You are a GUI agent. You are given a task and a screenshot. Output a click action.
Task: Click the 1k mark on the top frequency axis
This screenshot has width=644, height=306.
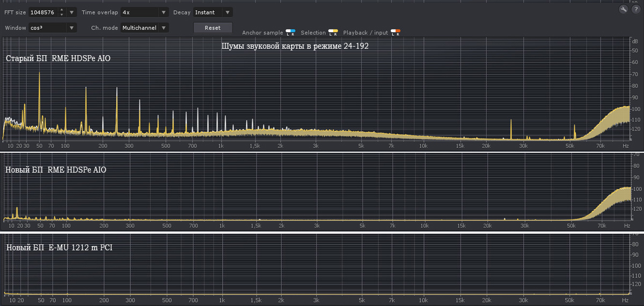[221, 146]
